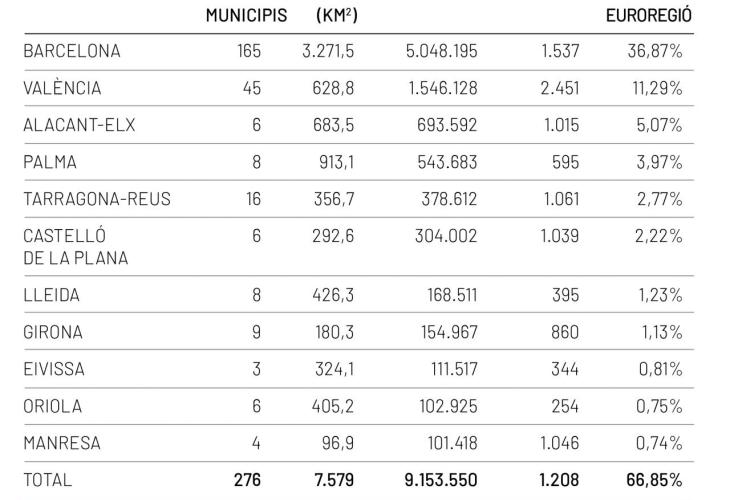Select the 36,87% Barcelona percentage cell

[655, 51]
